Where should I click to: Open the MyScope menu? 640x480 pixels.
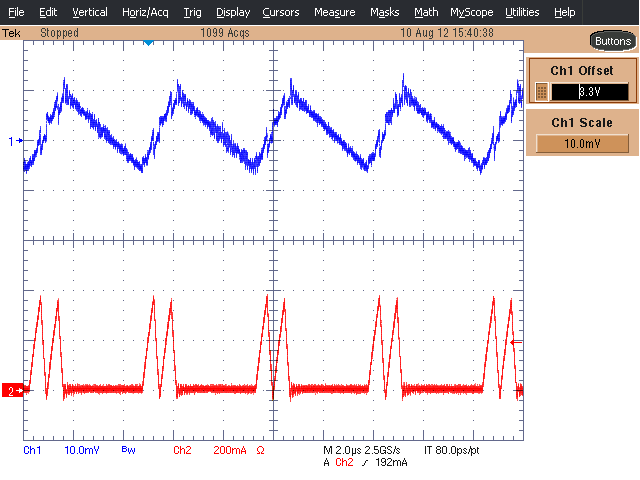pyautogui.click(x=471, y=12)
